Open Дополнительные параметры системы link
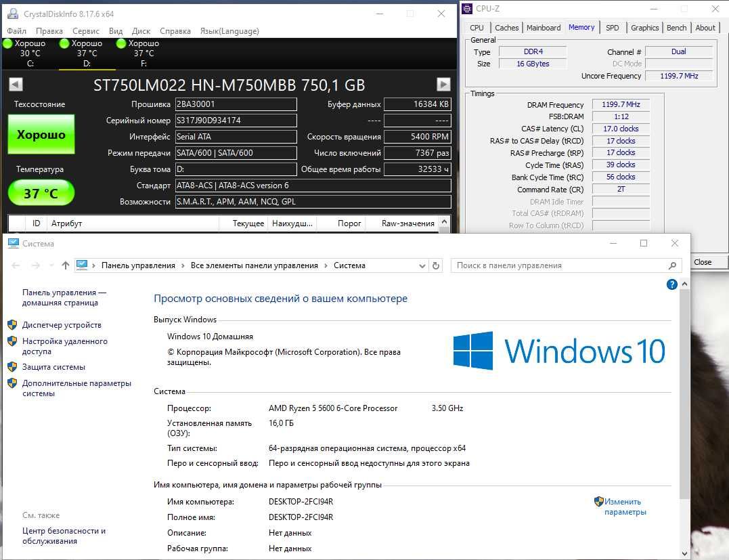This screenshot has height=560, width=729. pos(76,389)
